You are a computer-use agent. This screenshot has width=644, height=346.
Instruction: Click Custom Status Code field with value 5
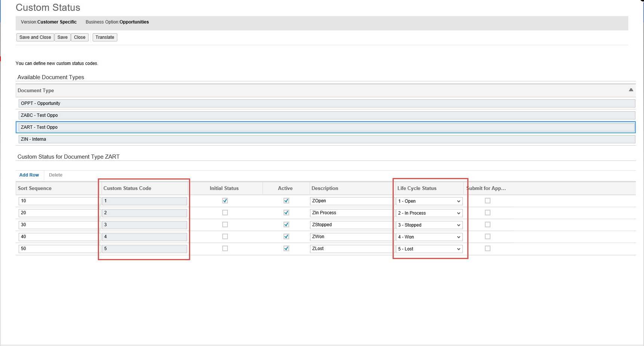145,249
